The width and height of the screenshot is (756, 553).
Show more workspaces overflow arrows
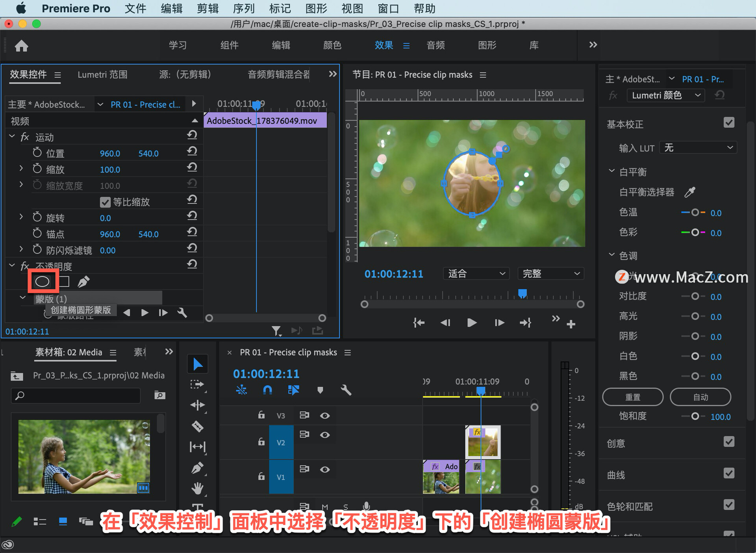[593, 45]
